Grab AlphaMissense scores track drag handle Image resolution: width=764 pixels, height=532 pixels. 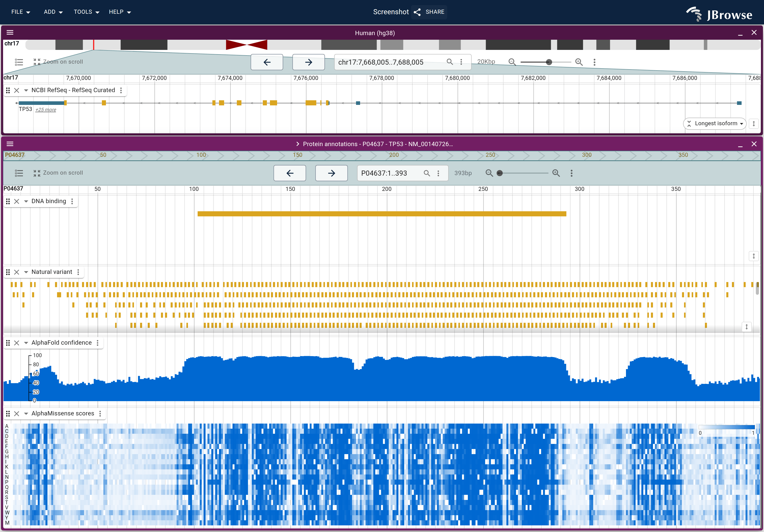8,414
